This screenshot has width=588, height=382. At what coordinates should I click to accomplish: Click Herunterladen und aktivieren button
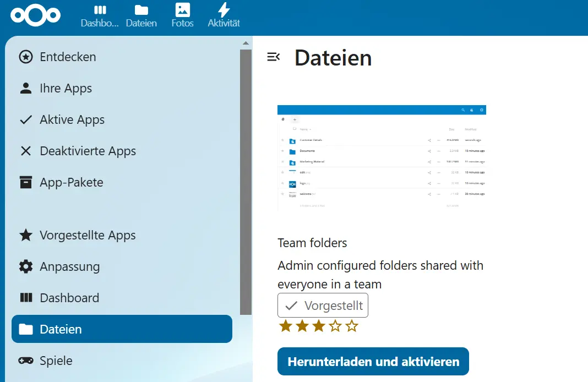click(x=373, y=362)
